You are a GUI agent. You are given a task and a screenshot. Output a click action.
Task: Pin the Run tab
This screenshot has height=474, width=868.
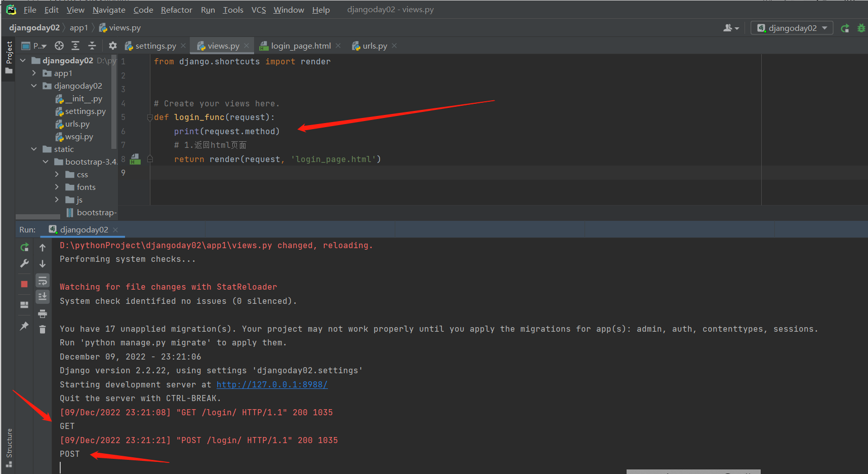coord(24,326)
